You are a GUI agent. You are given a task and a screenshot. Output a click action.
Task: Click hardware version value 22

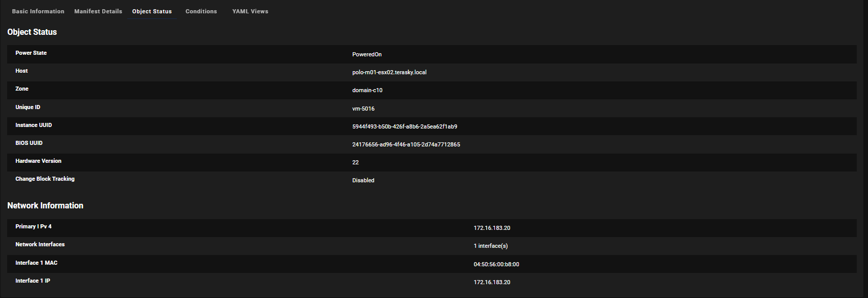[355, 162]
